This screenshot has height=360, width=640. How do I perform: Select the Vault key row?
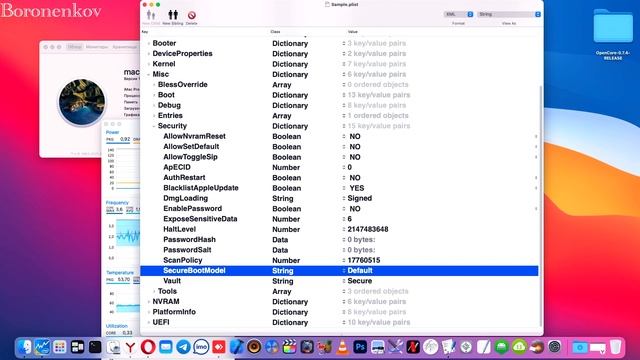click(172, 281)
